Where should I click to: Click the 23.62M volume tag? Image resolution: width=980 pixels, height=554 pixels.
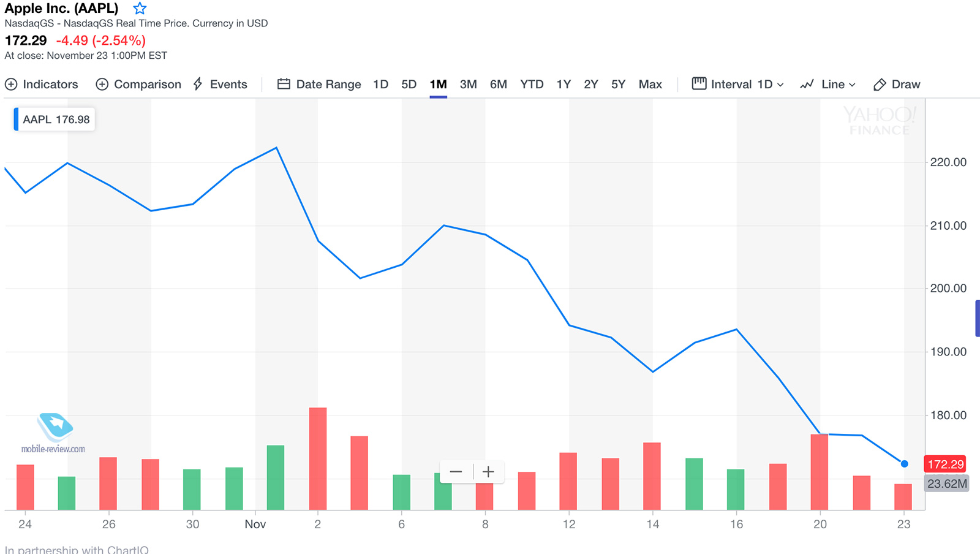pyautogui.click(x=947, y=484)
